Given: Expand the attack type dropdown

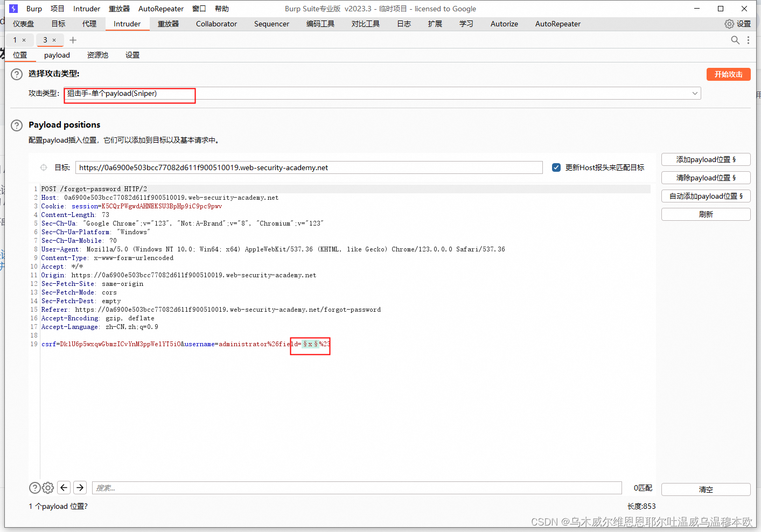Looking at the screenshot, I should click(695, 93).
